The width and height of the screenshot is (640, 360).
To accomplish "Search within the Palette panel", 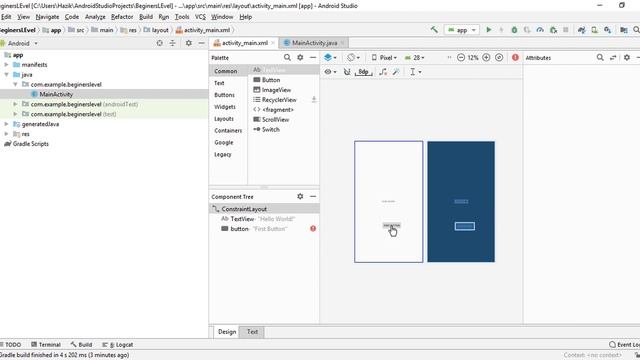I will tap(287, 58).
